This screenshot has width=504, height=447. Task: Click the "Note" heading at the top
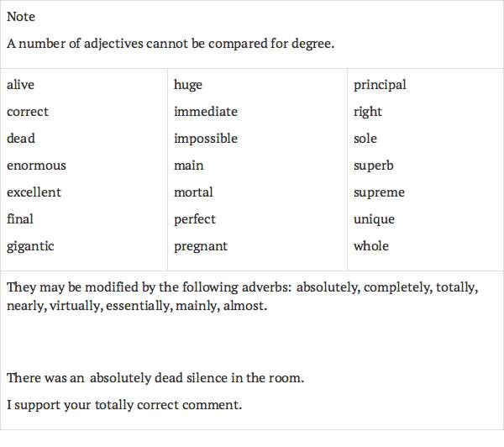(x=21, y=17)
